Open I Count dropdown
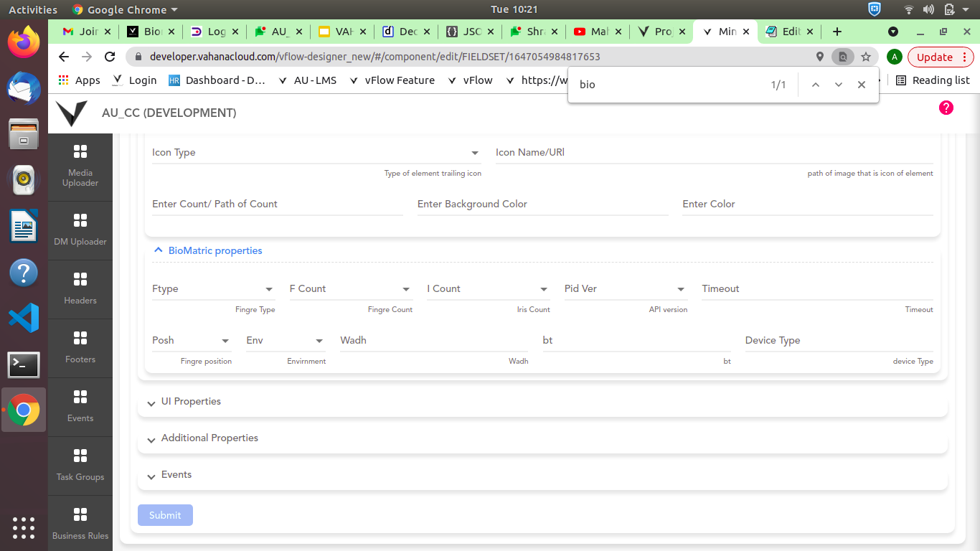The height and width of the screenshot is (551, 980). coord(489,289)
